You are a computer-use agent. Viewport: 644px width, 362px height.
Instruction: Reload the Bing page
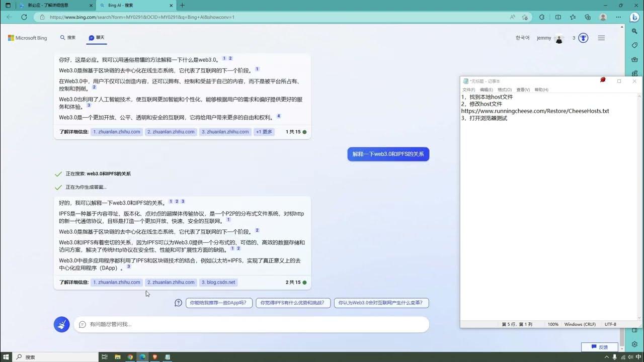pos(24,17)
